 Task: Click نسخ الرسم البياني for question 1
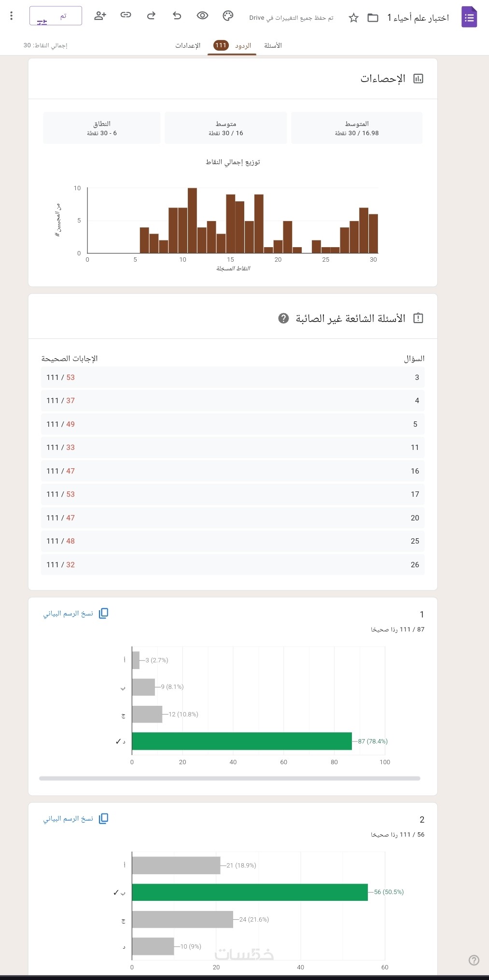[x=75, y=613]
